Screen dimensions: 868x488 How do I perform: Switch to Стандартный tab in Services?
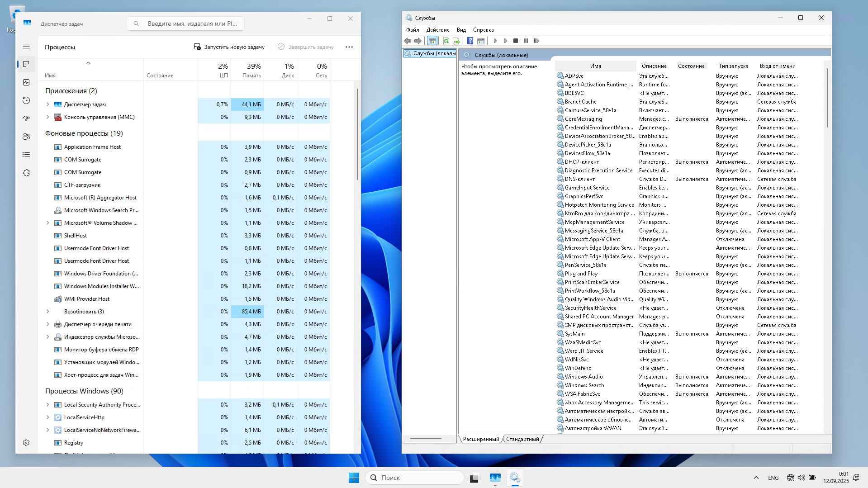pos(522,439)
